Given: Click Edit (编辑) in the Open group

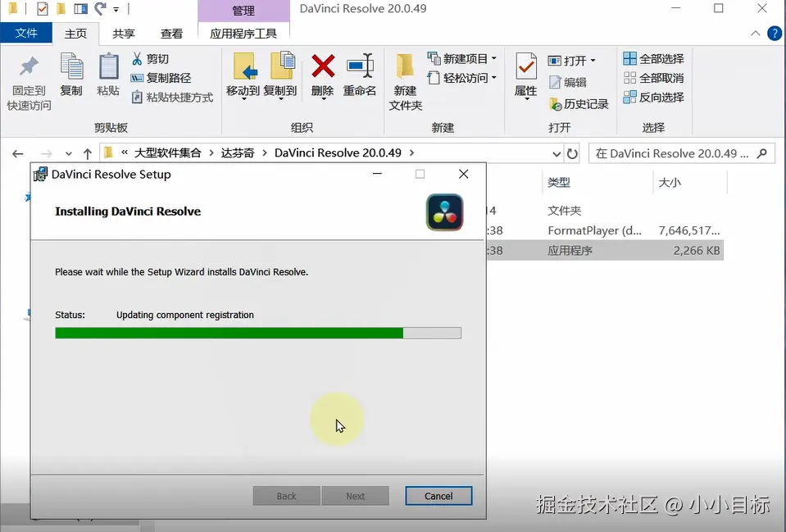Looking at the screenshot, I should [x=567, y=82].
